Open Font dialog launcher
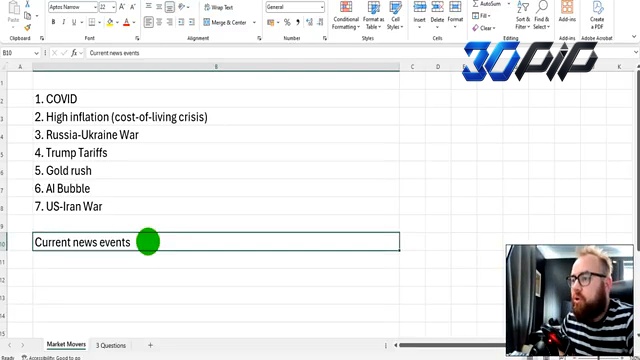640x360 pixels. click(x=137, y=38)
